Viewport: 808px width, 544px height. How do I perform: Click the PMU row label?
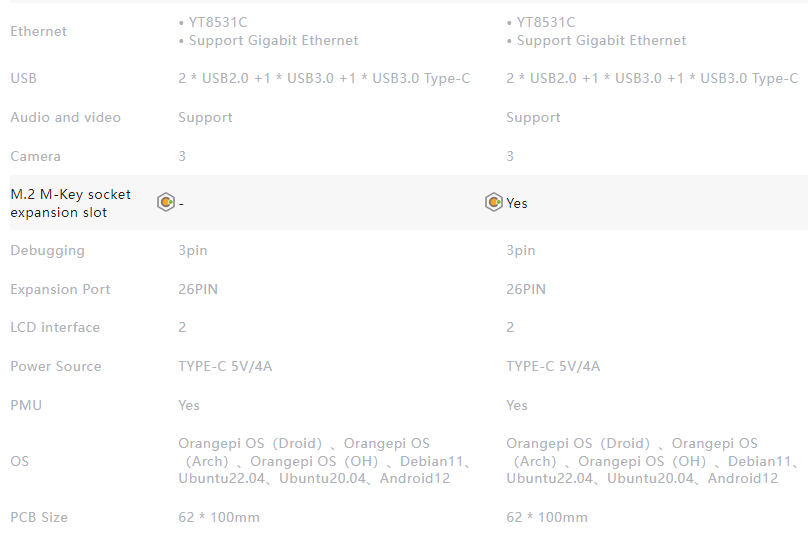point(26,405)
